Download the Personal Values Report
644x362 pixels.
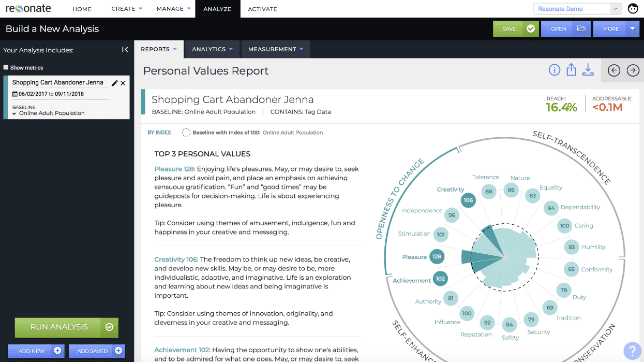click(588, 70)
